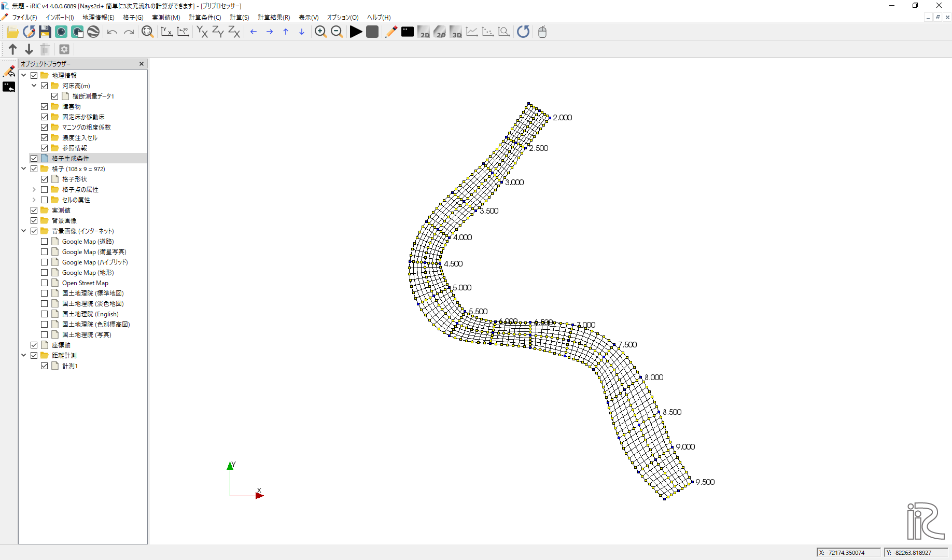Screen dimensions: 952x560
Task: Click the reload project icon with pencil
Action: coord(29,32)
